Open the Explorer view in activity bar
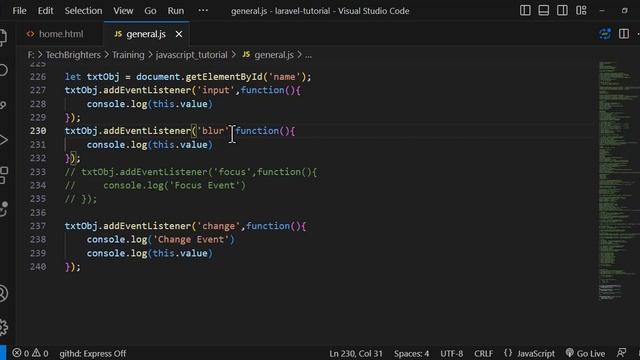The height and width of the screenshot is (360, 640). coord(3,38)
